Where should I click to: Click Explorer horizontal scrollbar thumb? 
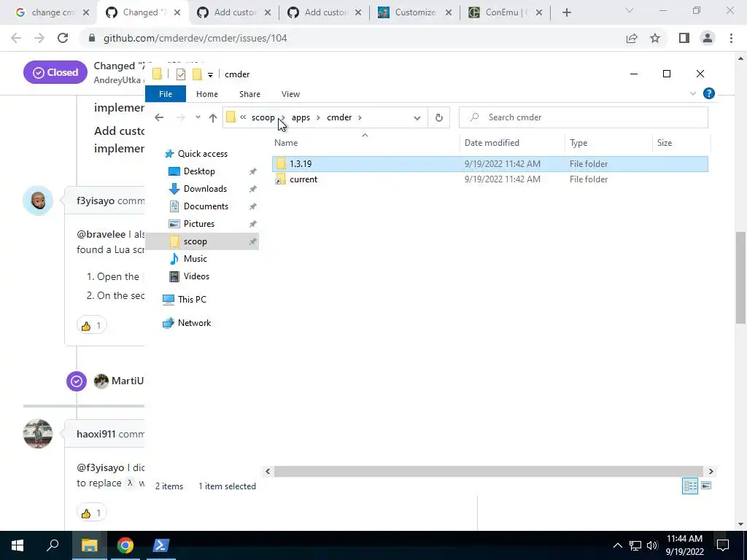click(x=488, y=472)
